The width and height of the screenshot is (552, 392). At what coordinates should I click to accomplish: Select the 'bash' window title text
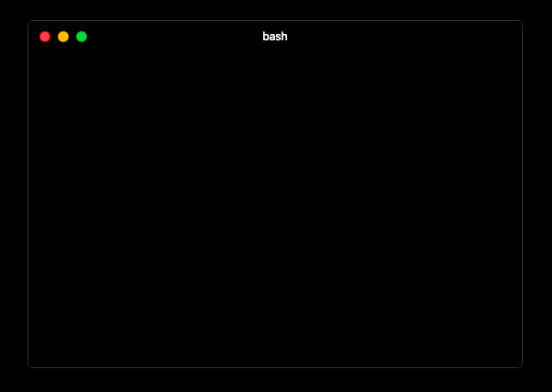pyautogui.click(x=275, y=37)
